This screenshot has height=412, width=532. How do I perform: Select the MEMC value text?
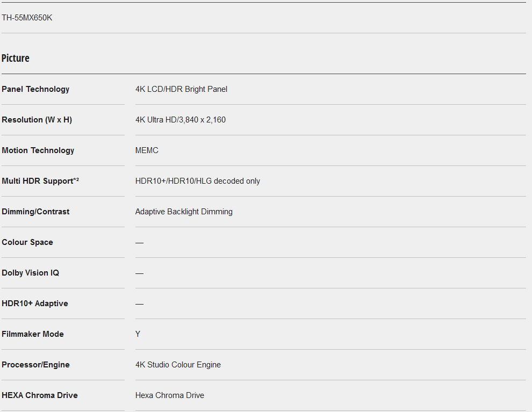[x=147, y=150]
